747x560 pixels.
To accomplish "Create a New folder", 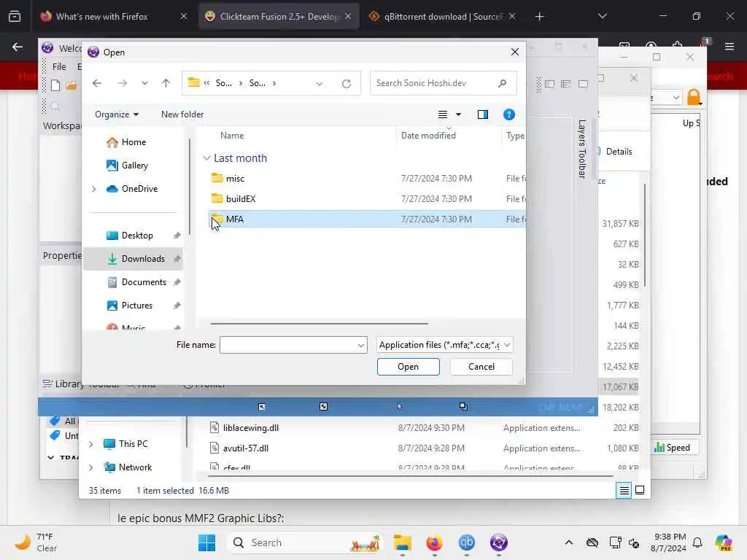I will tap(182, 114).
